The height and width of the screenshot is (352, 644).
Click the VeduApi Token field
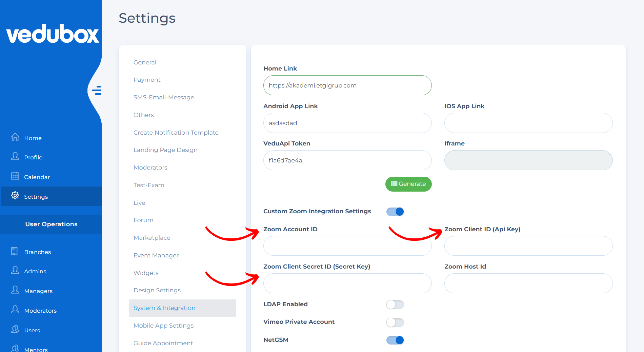coord(347,160)
